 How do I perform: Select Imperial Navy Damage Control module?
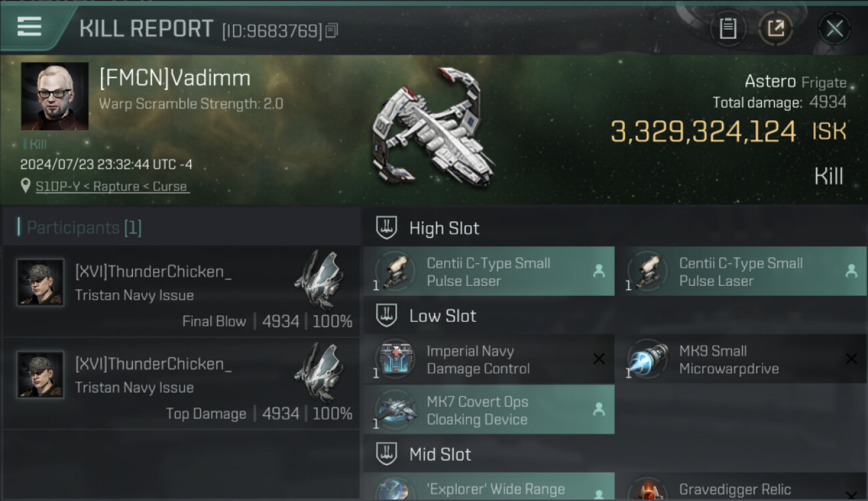point(489,359)
